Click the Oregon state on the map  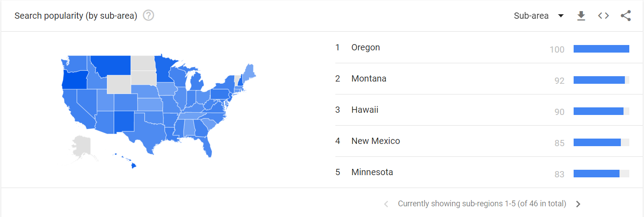coord(75,80)
